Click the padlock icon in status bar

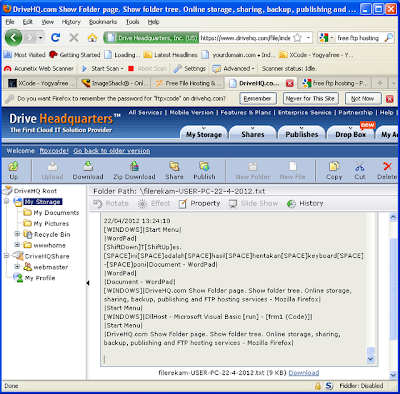tap(318, 386)
